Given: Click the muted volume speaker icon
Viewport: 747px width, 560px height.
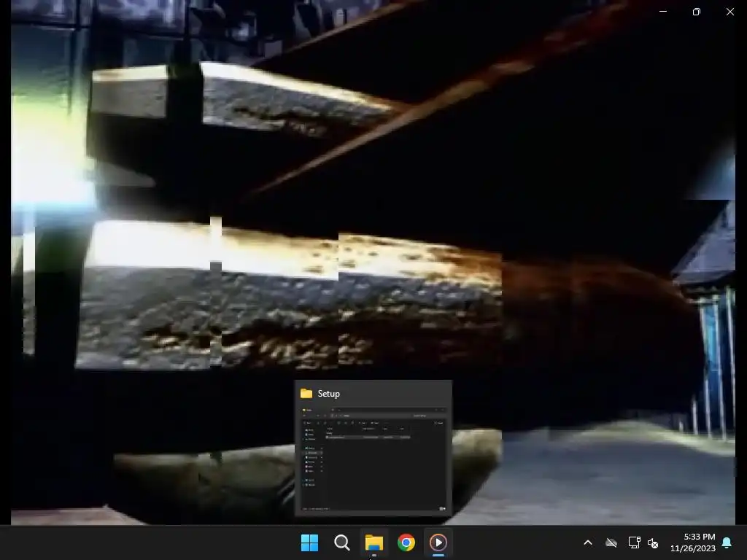Looking at the screenshot, I should pyautogui.click(x=653, y=542).
